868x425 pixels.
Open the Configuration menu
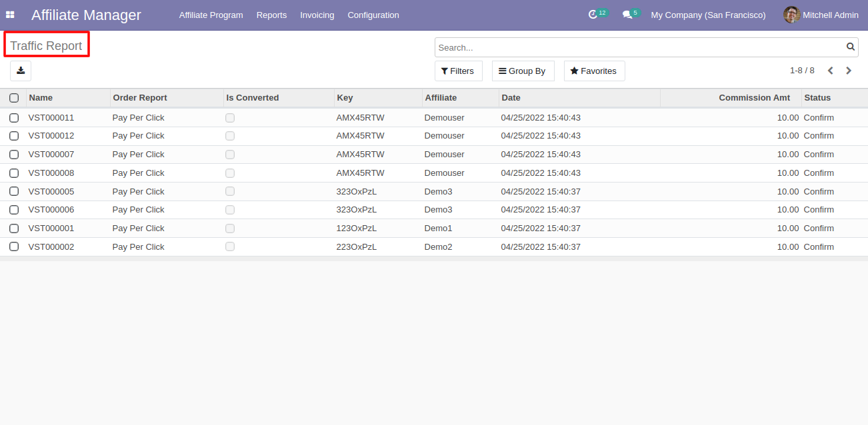click(373, 15)
